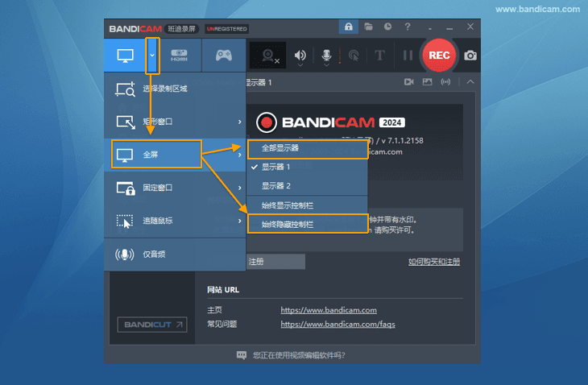Open help question mark icon

[408, 27]
